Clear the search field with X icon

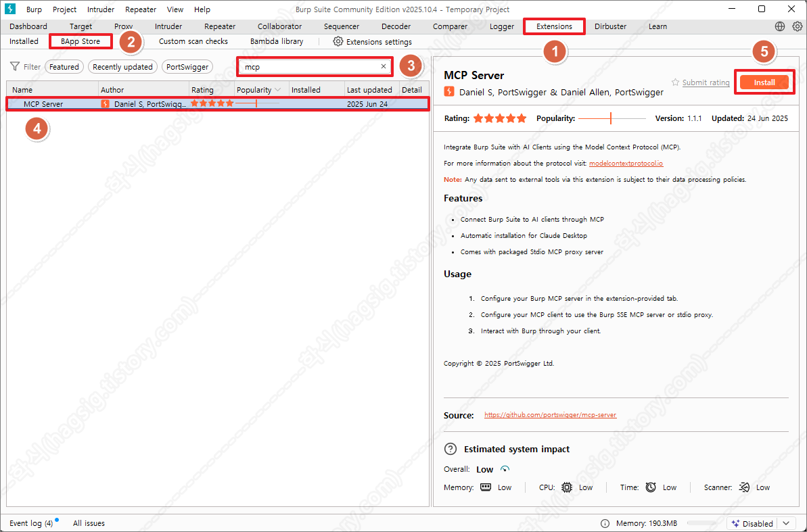point(384,66)
